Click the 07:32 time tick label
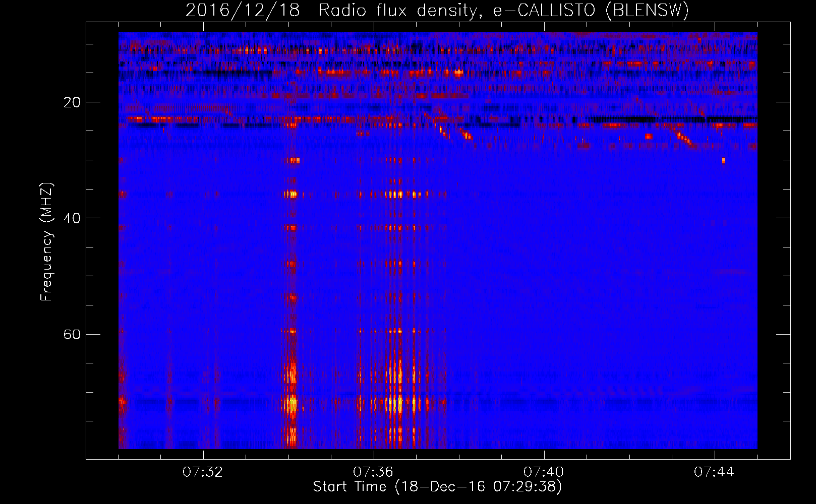Screen dimensions: 816x504 pos(203,472)
